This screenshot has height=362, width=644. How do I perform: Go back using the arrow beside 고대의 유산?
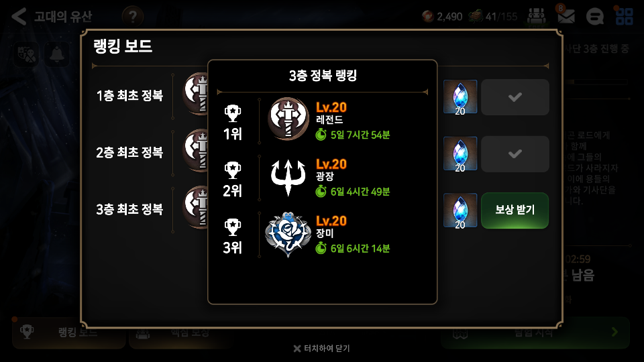19,16
